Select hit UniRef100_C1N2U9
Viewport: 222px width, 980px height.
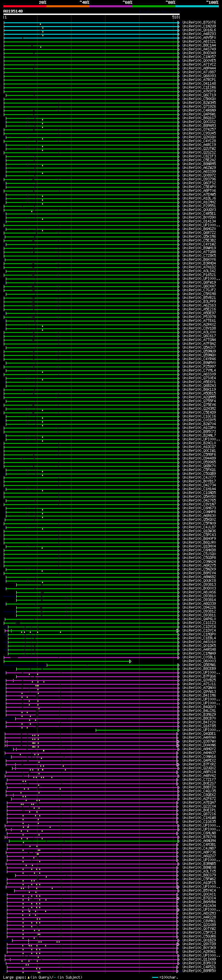[199, 26]
